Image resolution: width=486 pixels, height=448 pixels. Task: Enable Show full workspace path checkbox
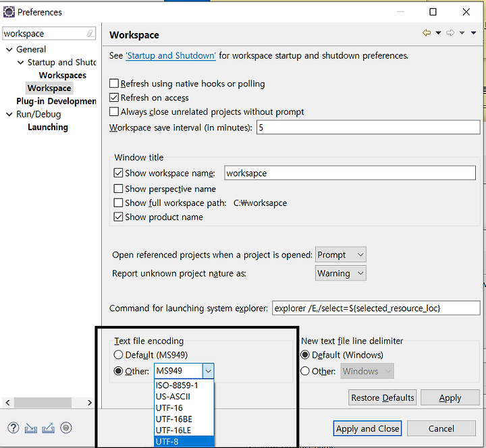click(x=118, y=202)
